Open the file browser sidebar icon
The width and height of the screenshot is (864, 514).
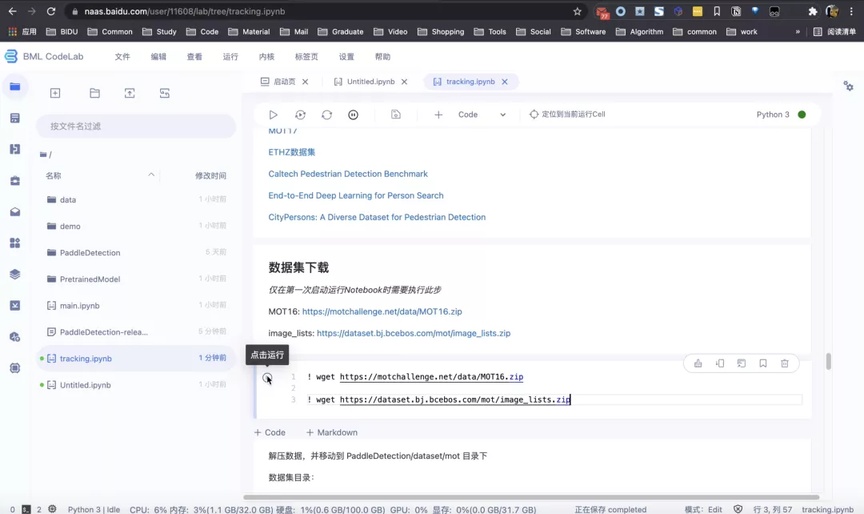coord(15,86)
